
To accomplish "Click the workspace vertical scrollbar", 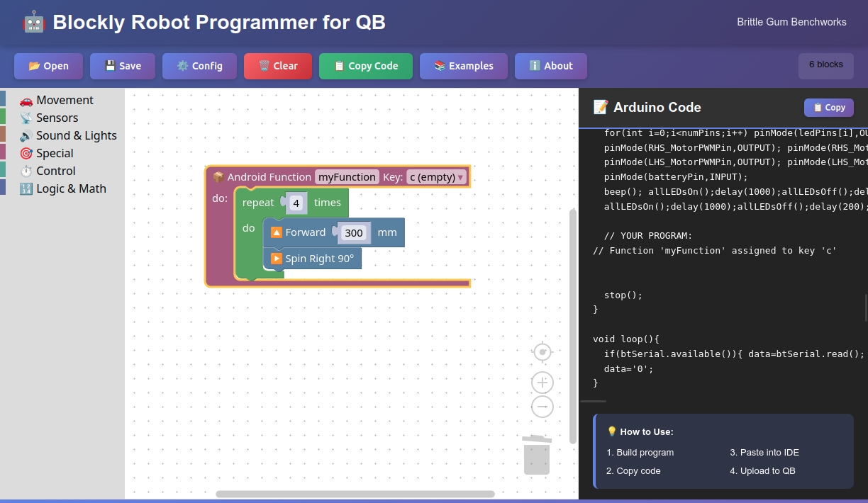I will click(573, 326).
